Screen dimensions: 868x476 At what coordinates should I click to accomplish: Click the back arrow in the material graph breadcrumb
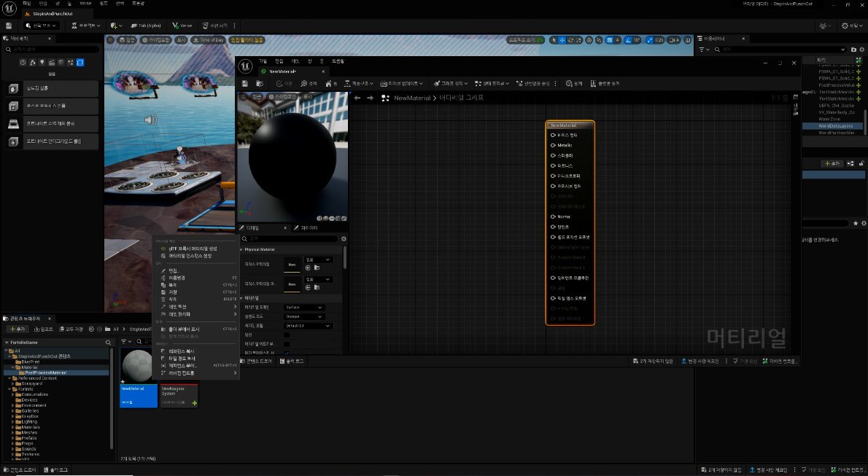pos(357,98)
